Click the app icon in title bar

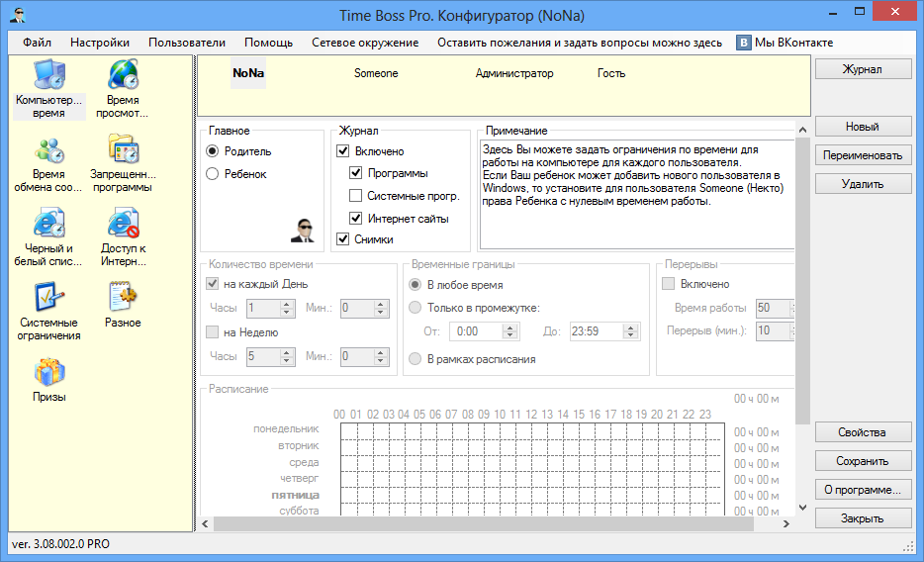(17, 15)
